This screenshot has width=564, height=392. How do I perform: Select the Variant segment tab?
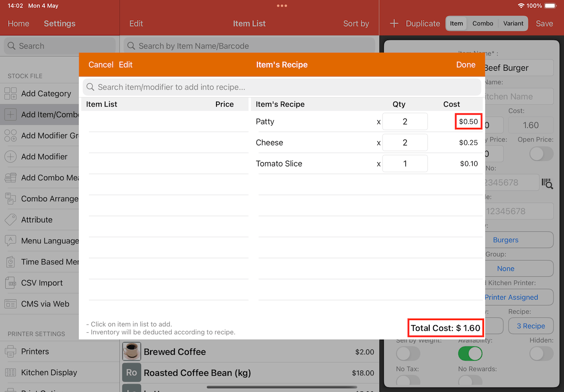tap(513, 23)
